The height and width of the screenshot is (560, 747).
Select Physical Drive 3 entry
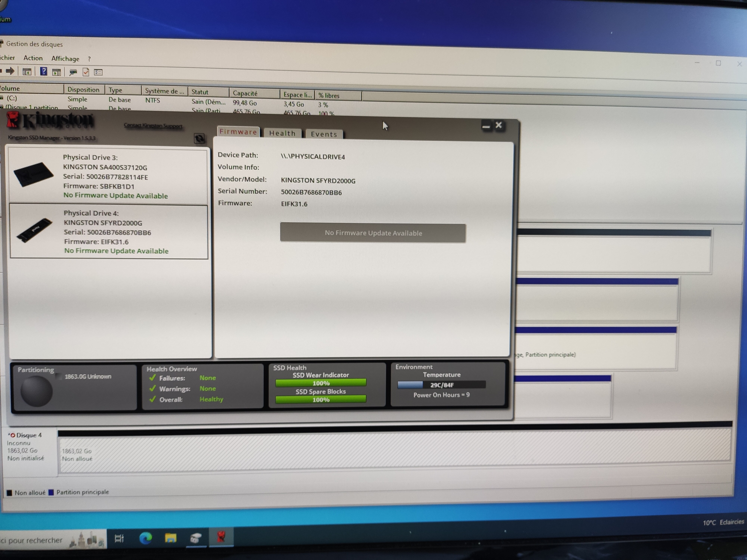[x=108, y=176]
